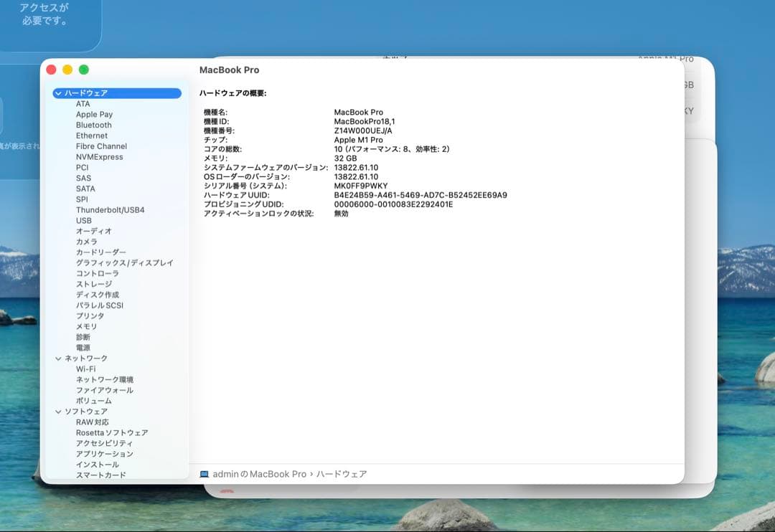Image resolution: width=775 pixels, height=532 pixels.
Task: Select Bluetooth in the sidebar
Action: (93, 125)
